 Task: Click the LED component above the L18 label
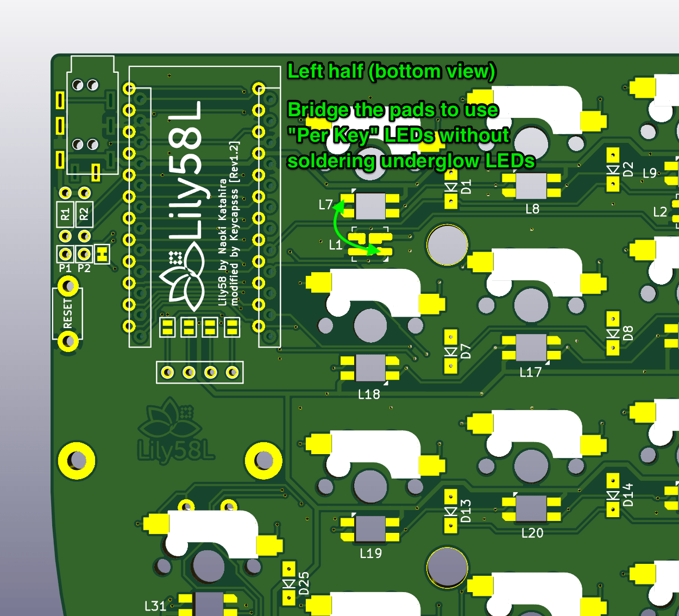370,368
